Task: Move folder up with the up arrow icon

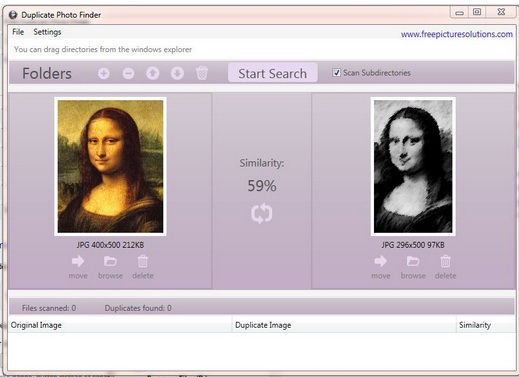Action: (x=153, y=73)
